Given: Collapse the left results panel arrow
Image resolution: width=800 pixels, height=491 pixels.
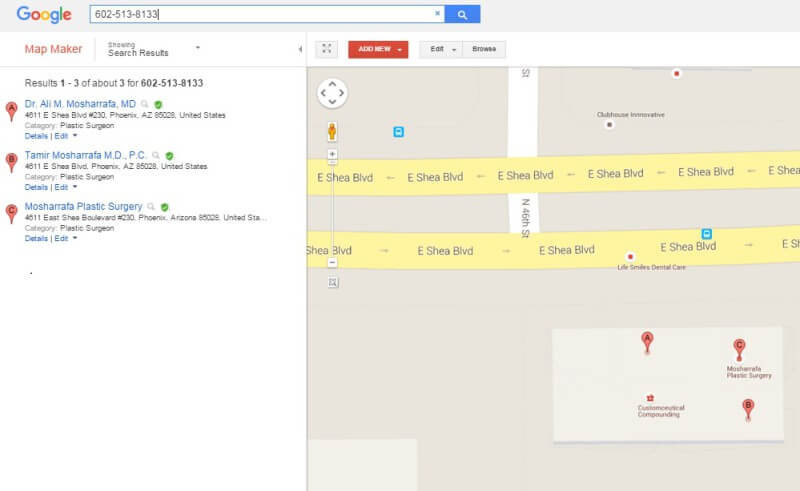Looking at the screenshot, I should pyautogui.click(x=300, y=49).
